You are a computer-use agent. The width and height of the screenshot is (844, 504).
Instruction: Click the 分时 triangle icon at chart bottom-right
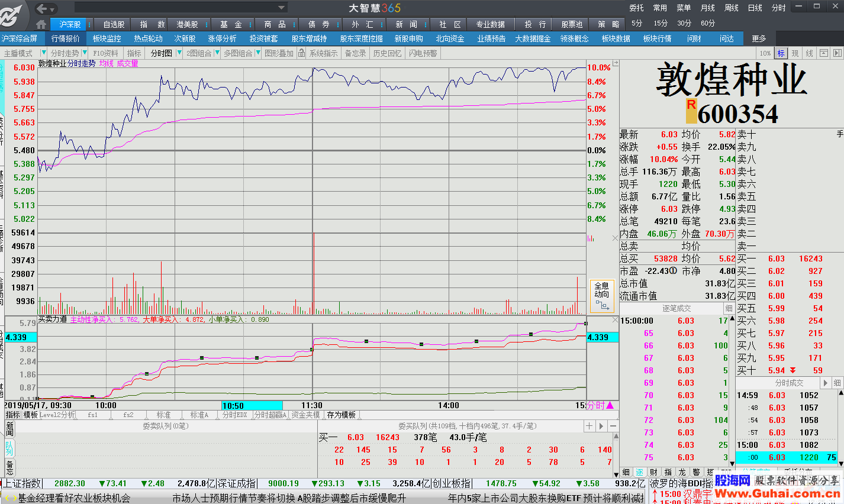[610, 405]
